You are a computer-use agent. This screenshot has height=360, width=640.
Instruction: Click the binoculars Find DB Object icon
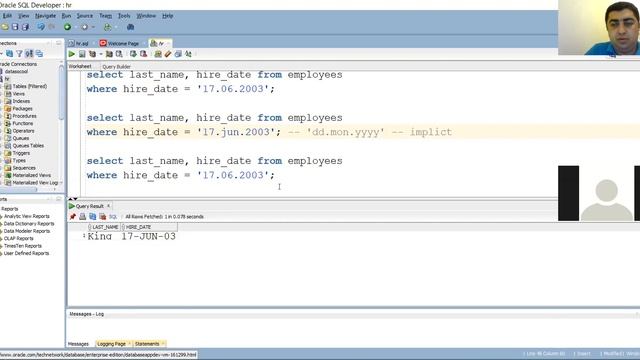[x=131, y=27]
